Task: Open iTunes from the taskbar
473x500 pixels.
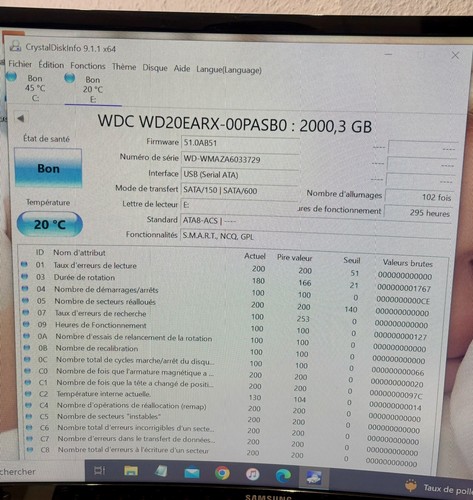Action: click(x=252, y=474)
